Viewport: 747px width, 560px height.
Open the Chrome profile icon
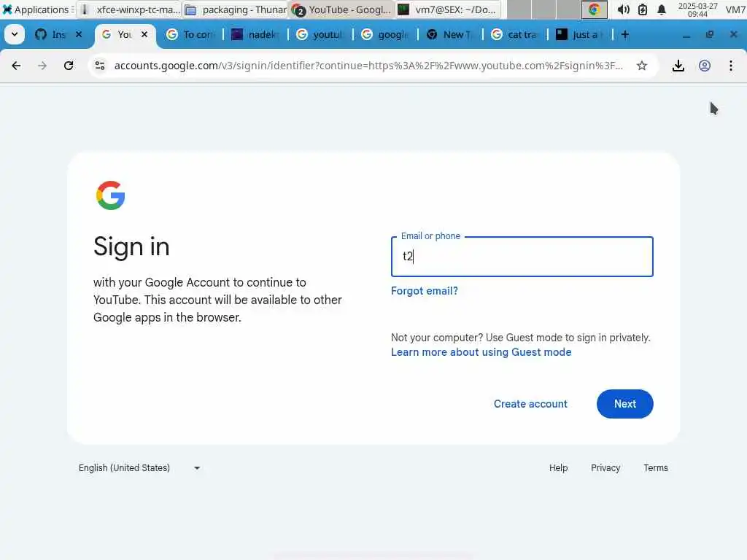pos(705,66)
